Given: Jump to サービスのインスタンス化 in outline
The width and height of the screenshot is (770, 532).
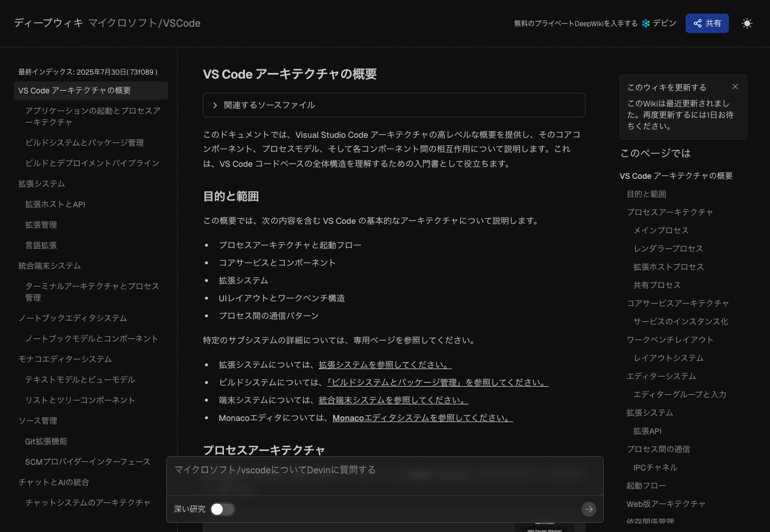Looking at the screenshot, I should [x=681, y=321].
